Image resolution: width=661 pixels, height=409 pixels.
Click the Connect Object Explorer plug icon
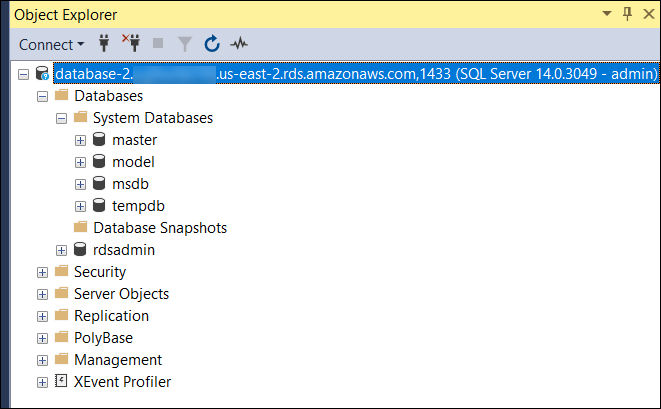[104, 43]
